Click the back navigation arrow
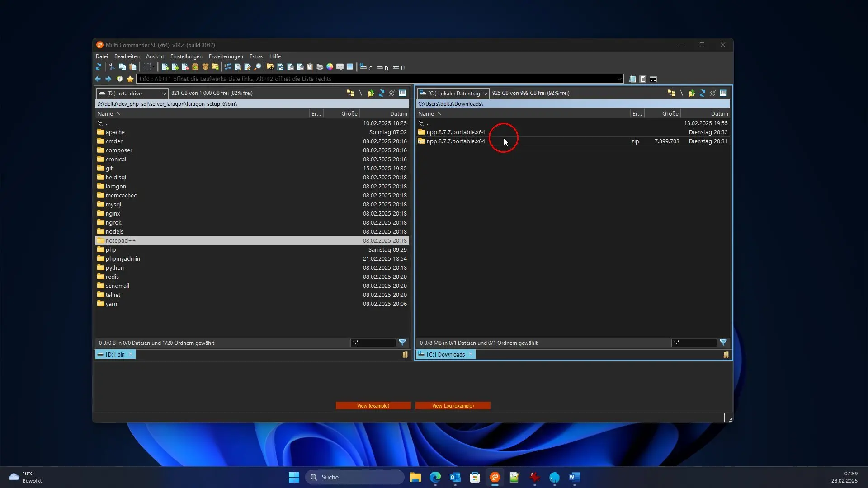The height and width of the screenshot is (488, 868). pos(98,79)
